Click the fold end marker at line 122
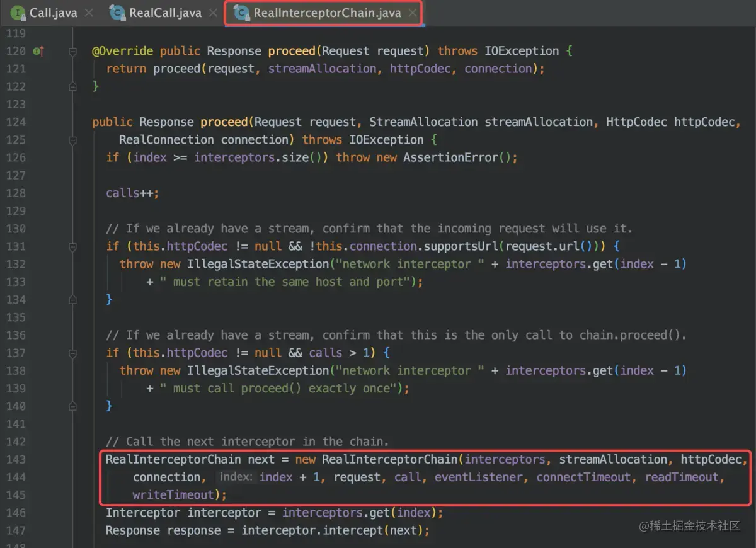 pyautogui.click(x=72, y=86)
